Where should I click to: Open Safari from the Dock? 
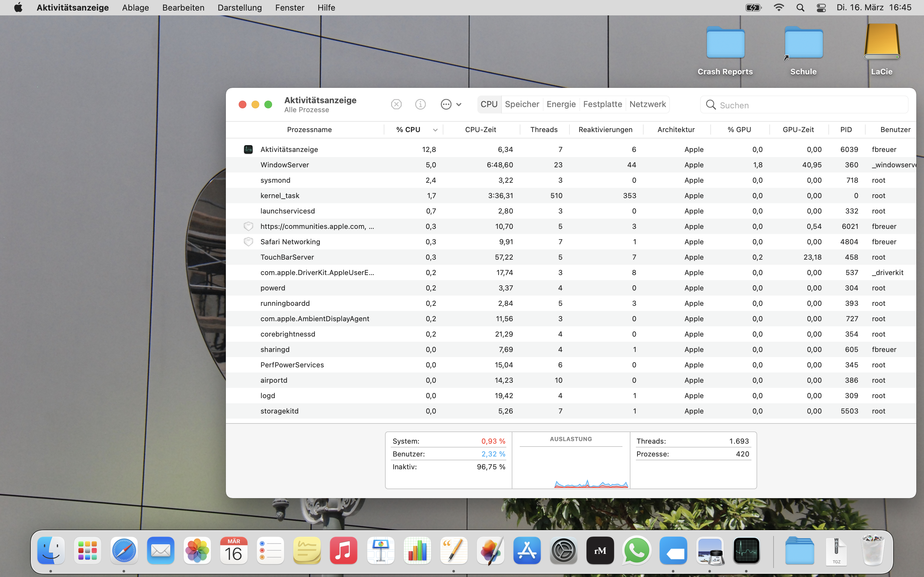coord(124,551)
